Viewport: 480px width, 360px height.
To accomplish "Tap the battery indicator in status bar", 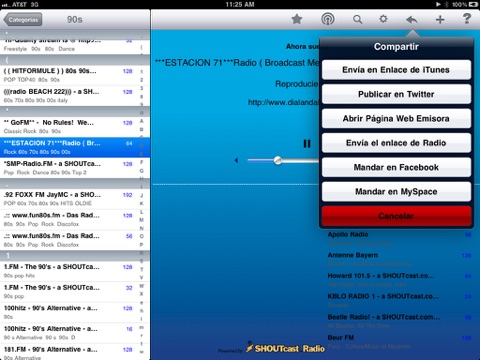I will (473, 4).
